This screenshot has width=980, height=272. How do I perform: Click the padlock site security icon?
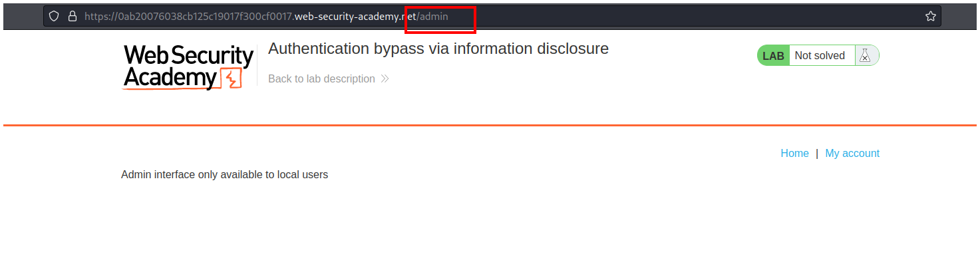[73, 17]
